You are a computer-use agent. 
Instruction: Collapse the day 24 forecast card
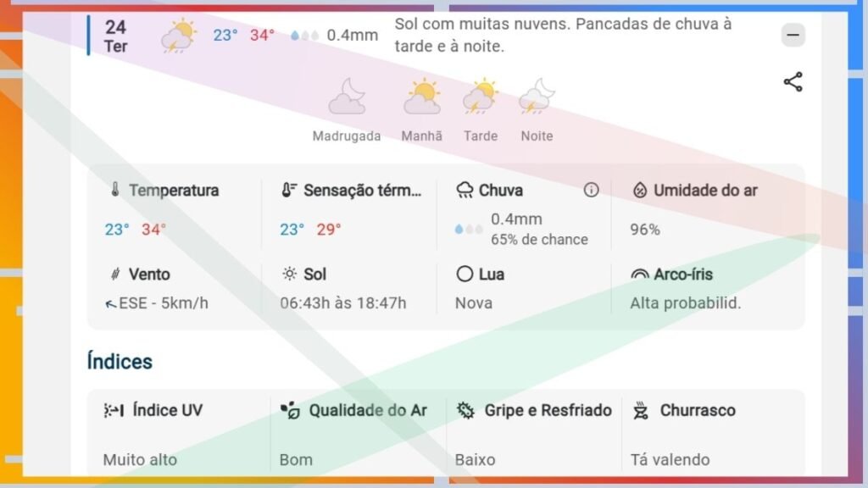(793, 35)
